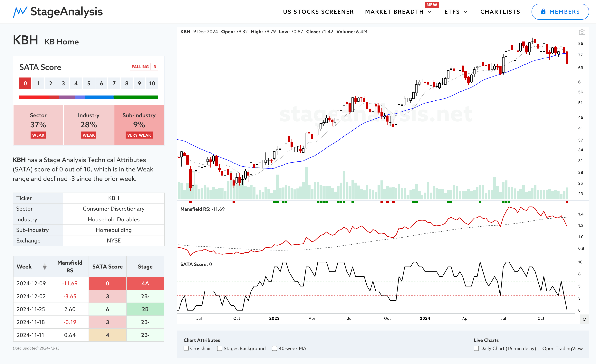Enable the Crosshair checkbox

point(186,348)
